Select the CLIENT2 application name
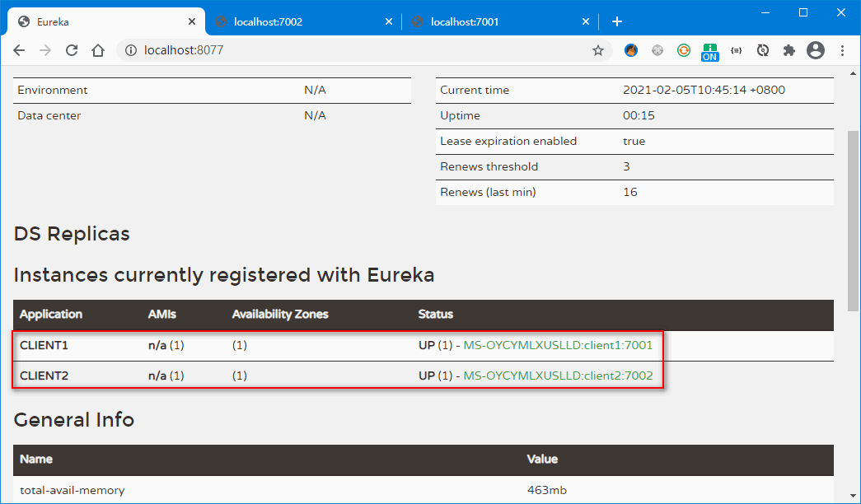Image resolution: width=861 pixels, height=504 pixels. 44,376
